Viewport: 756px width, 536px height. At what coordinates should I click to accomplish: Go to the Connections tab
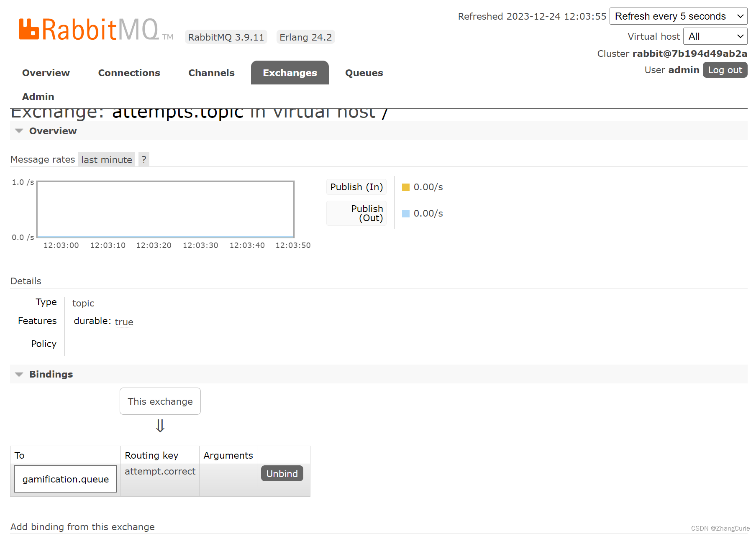[129, 73]
